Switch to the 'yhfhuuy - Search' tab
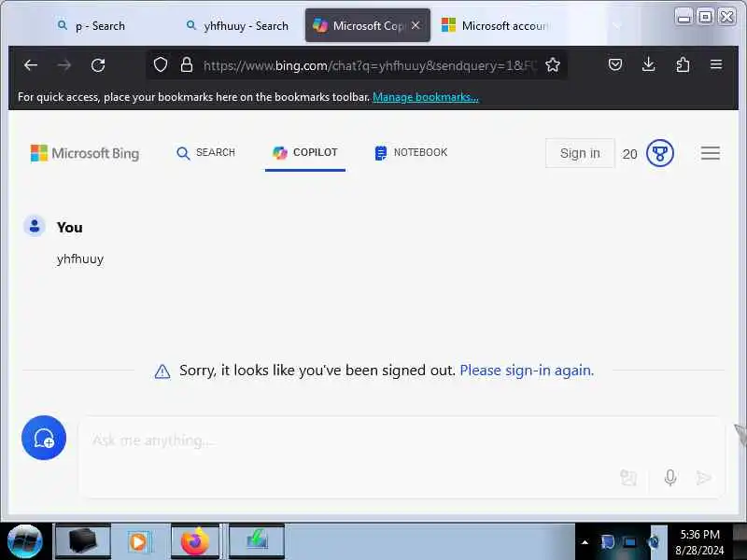Screen dimensions: 747x560 click(238, 26)
